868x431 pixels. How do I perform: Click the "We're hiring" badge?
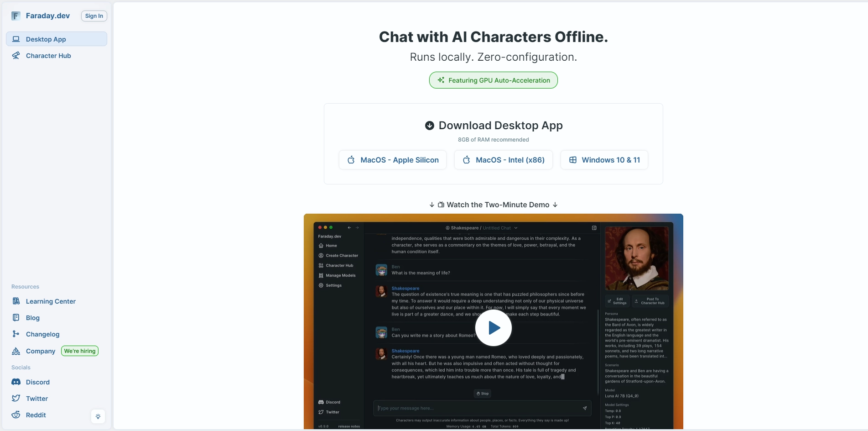80,351
